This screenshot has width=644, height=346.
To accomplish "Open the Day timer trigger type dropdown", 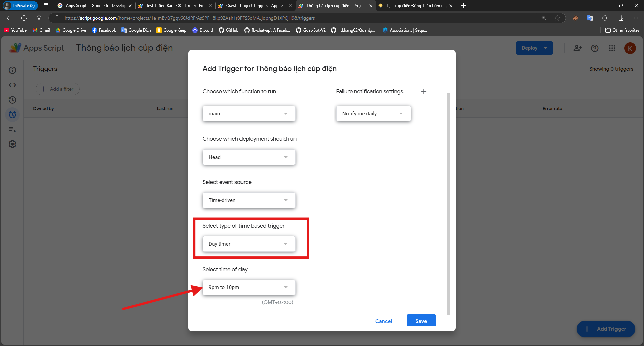I will coord(249,244).
